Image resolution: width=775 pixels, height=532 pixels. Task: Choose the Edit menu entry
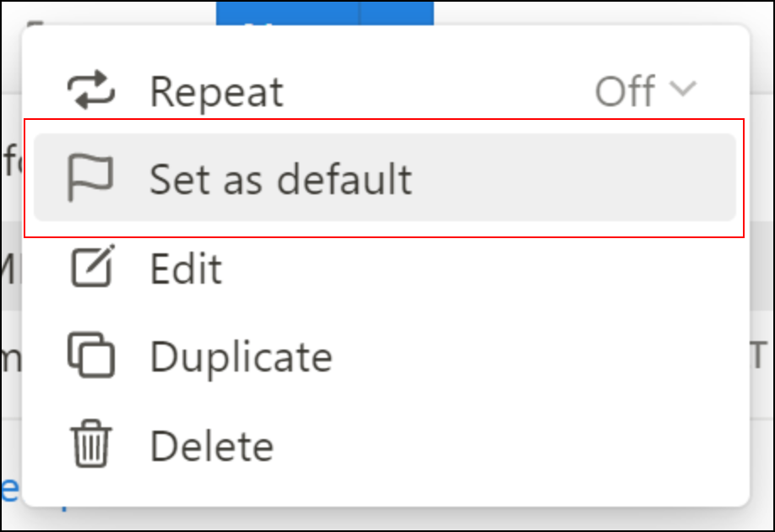click(187, 269)
